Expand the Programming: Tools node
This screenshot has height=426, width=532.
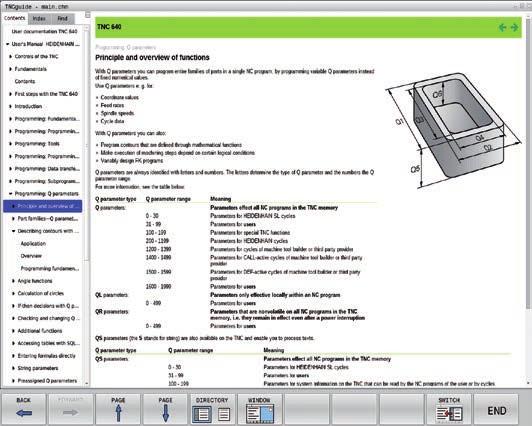click(x=11, y=144)
